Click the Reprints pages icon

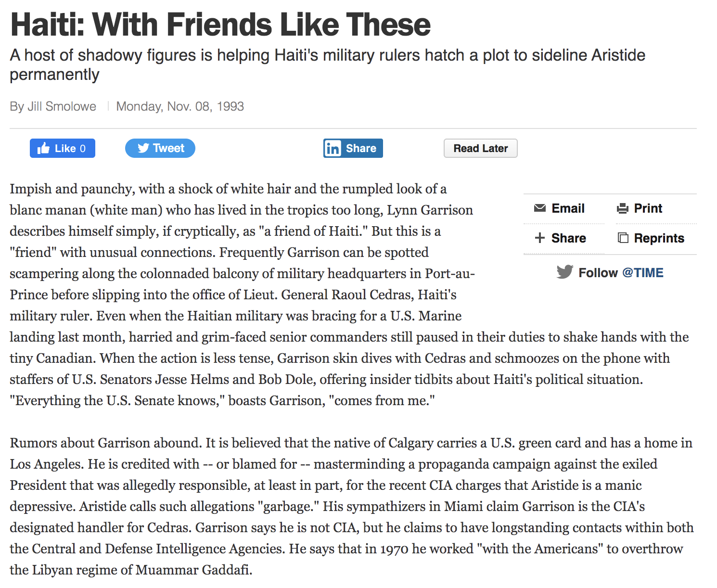click(x=623, y=238)
